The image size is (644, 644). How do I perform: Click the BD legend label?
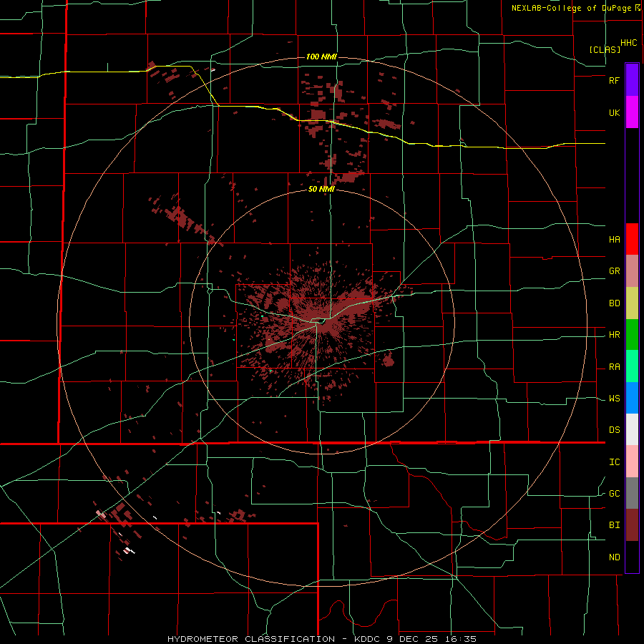614,303
